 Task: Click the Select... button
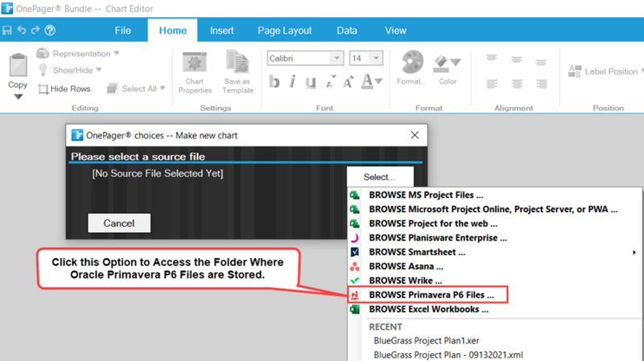click(379, 177)
